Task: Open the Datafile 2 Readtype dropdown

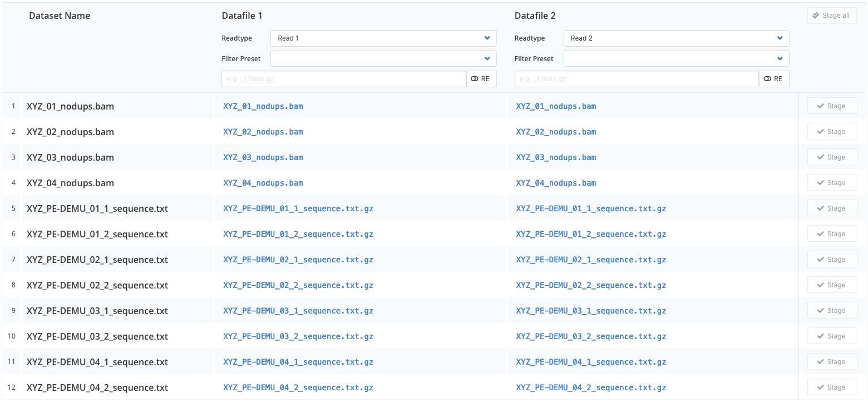Action: click(x=676, y=38)
